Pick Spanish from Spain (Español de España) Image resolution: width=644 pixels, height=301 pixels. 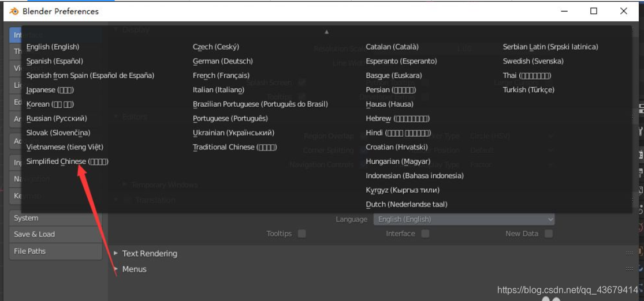coord(90,76)
